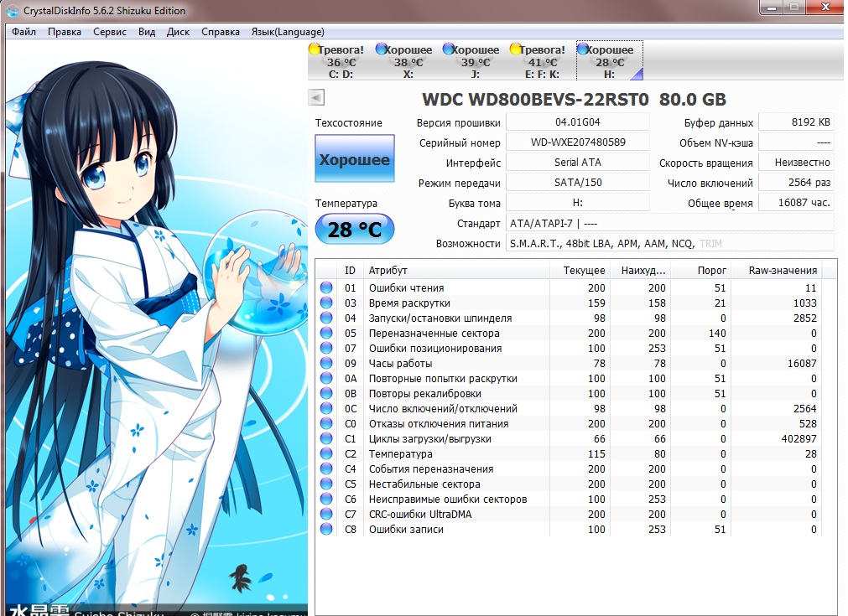Click the Хорошее health status button
The image size is (848, 616).
pos(355,158)
